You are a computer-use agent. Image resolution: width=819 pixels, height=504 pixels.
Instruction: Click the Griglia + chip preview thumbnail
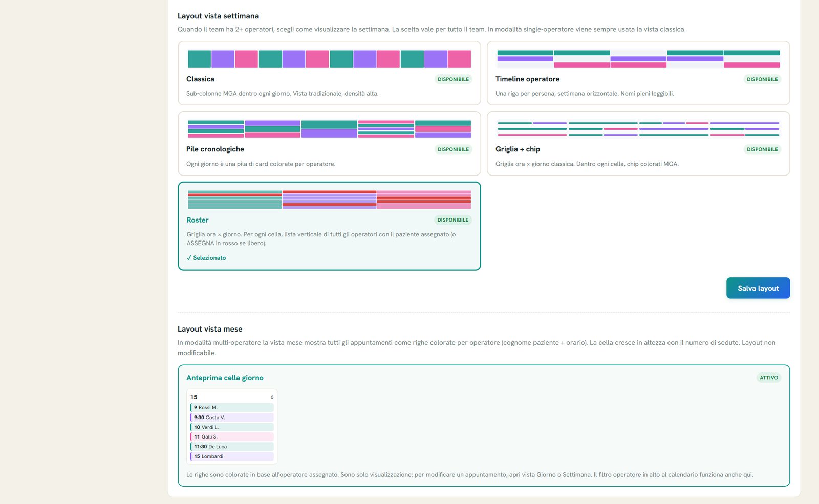638,129
